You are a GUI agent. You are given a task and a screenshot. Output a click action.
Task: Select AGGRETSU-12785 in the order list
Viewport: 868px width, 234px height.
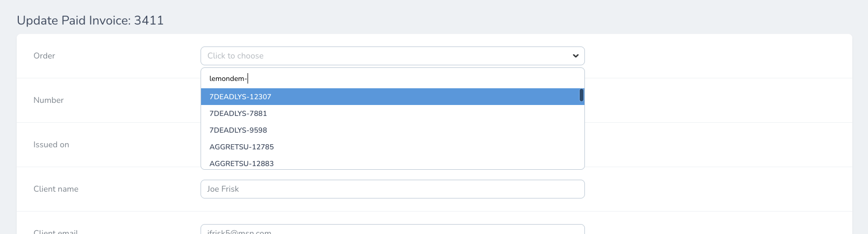pos(241,147)
